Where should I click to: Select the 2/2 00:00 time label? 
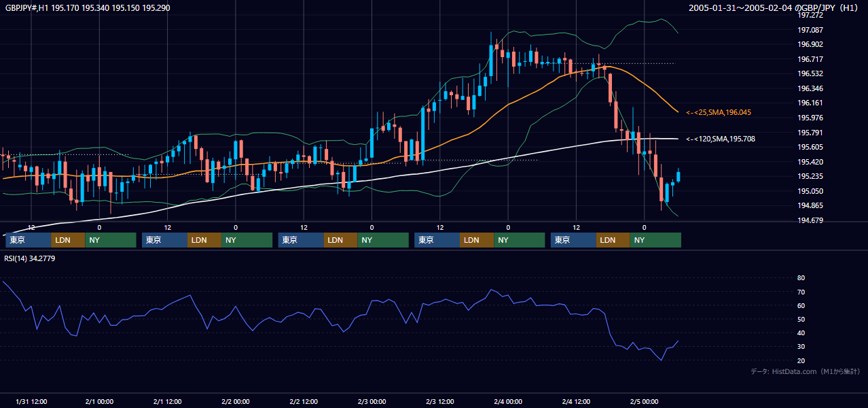click(x=235, y=401)
